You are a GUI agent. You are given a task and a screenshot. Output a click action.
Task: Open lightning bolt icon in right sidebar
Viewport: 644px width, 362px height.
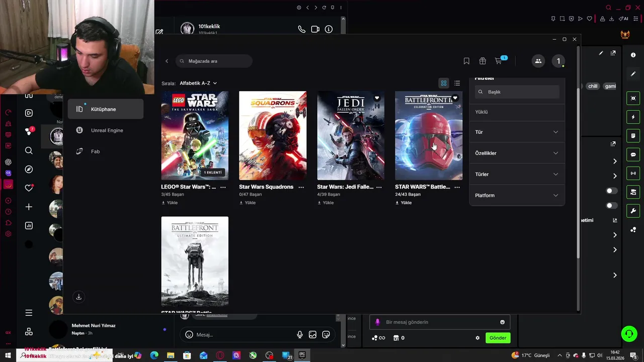coord(633,117)
